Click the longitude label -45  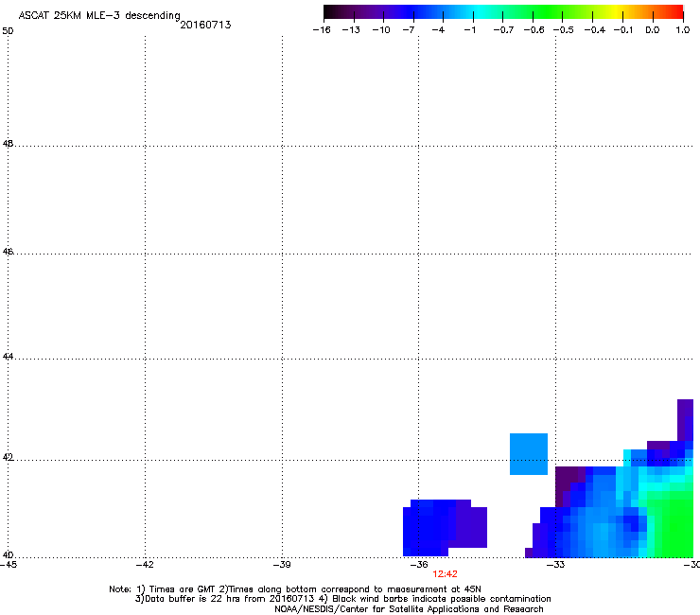pos(8,565)
